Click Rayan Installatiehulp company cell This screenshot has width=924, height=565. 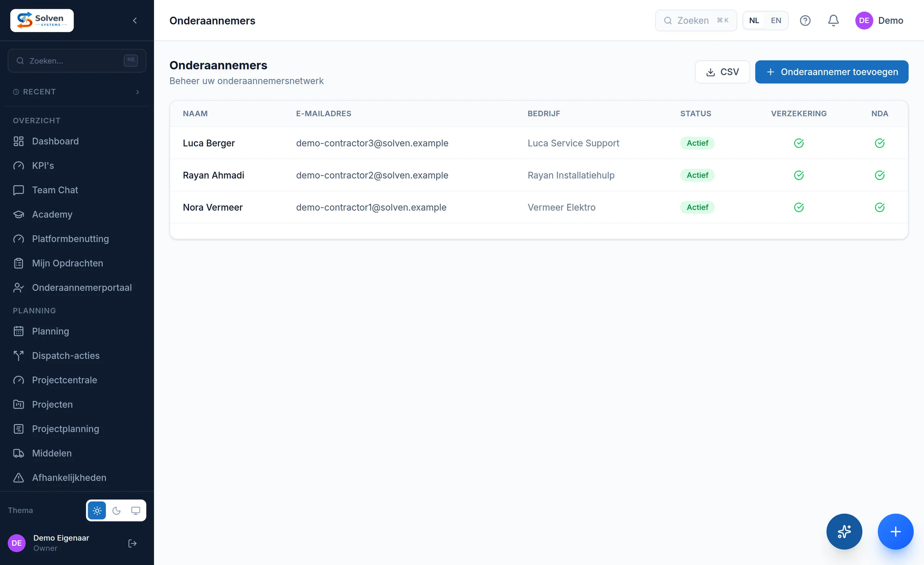pos(571,175)
